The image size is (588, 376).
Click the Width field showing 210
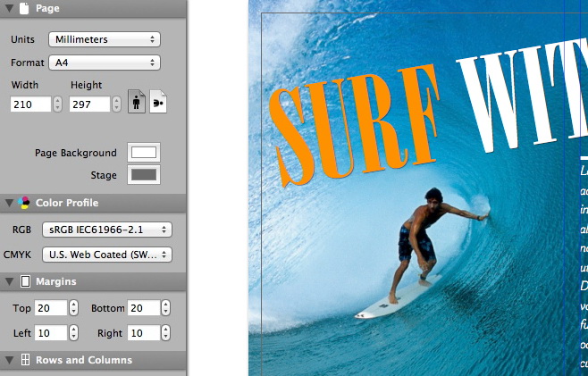(x=30, y=104)
